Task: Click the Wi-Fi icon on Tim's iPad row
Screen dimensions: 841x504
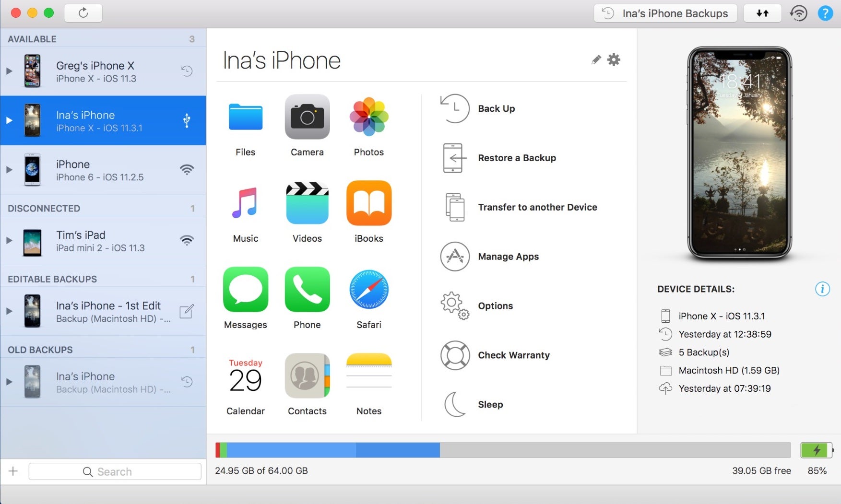Action: (187, 240)
